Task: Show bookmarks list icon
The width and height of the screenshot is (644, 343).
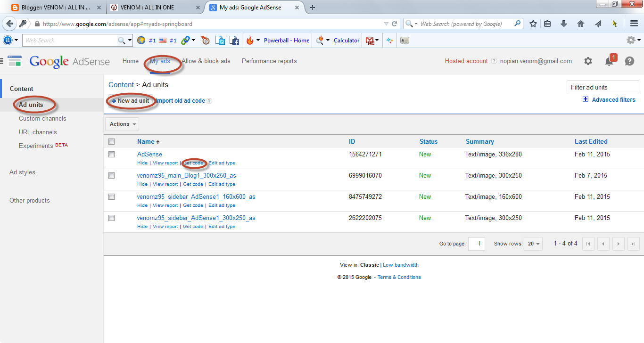Action: coord(547,24)
